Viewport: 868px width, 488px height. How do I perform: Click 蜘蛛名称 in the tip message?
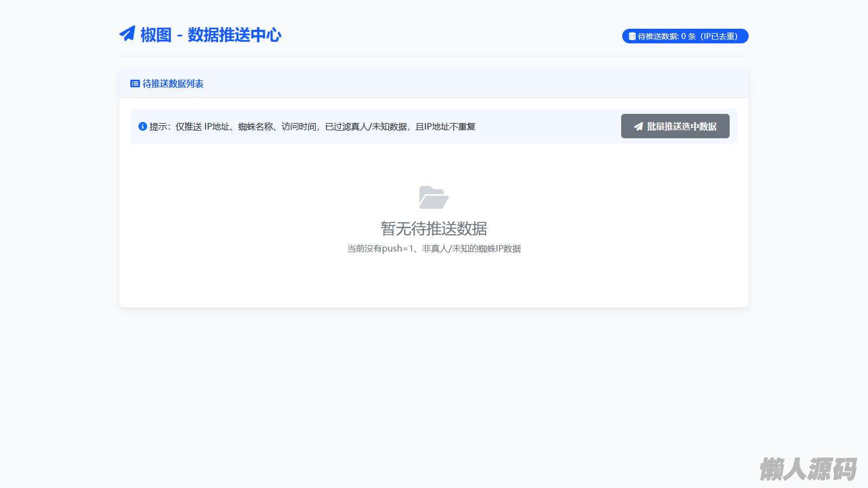pos(256,126)
